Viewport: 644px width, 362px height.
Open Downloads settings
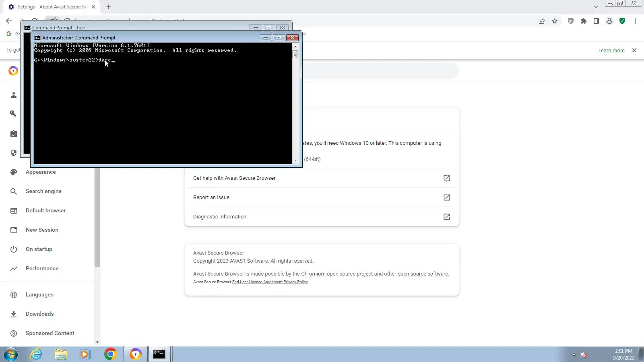coord(39,314)
